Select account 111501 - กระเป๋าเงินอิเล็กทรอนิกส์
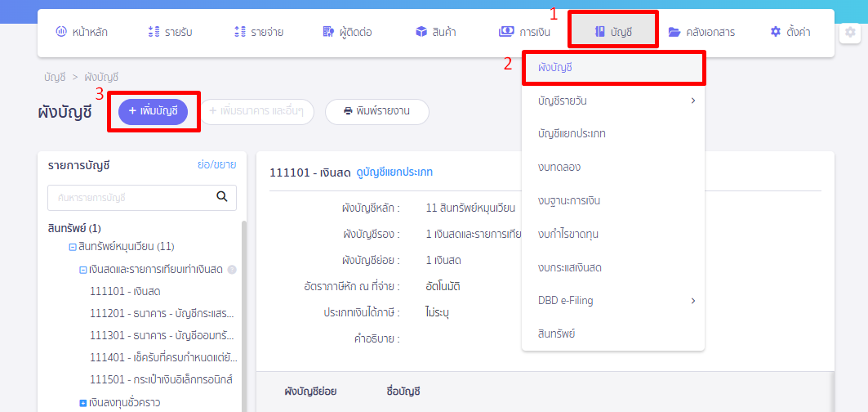This screenshot has height=412, width=868. [161, 380]
